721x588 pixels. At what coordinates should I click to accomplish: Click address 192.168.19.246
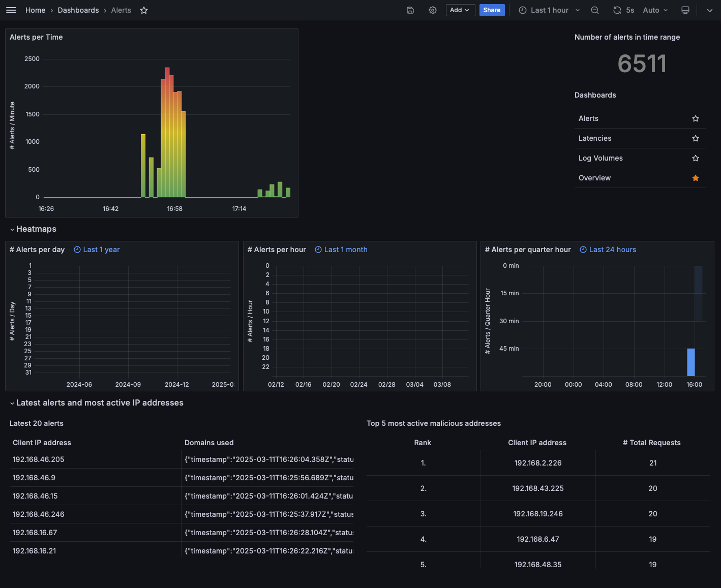pos(538,514)
